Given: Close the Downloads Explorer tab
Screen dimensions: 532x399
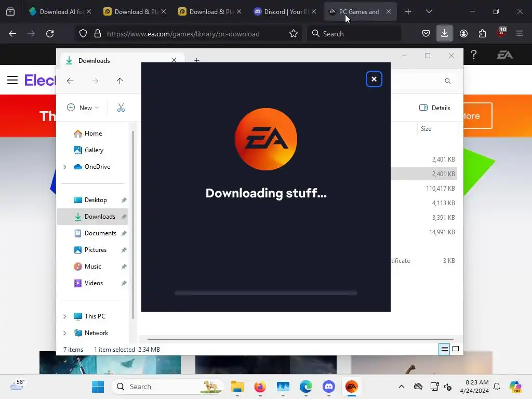Looking at the screenshot, I should coord(174,60).
